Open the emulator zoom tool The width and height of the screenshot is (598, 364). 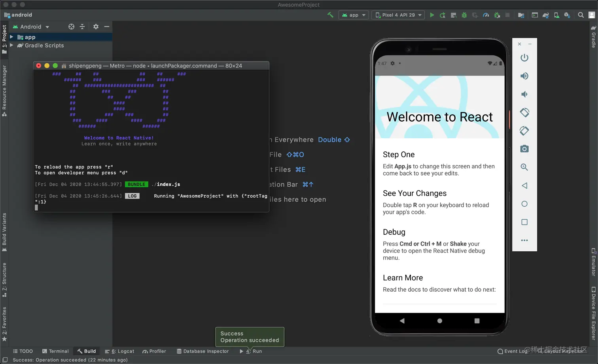pos(524,167)
